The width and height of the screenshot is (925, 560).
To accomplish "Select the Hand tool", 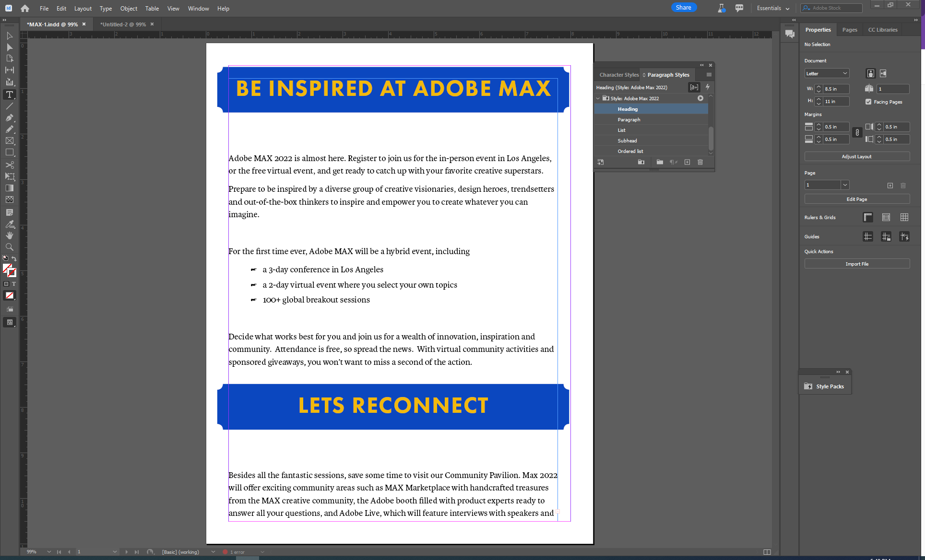I will pyautogui.click(x=9, y=235).
